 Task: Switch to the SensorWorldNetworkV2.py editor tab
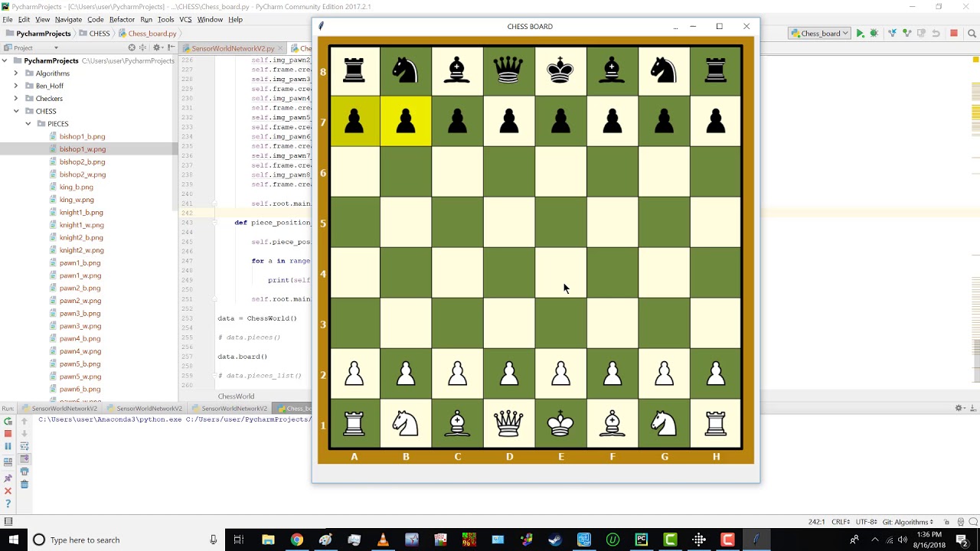[233, 48]
